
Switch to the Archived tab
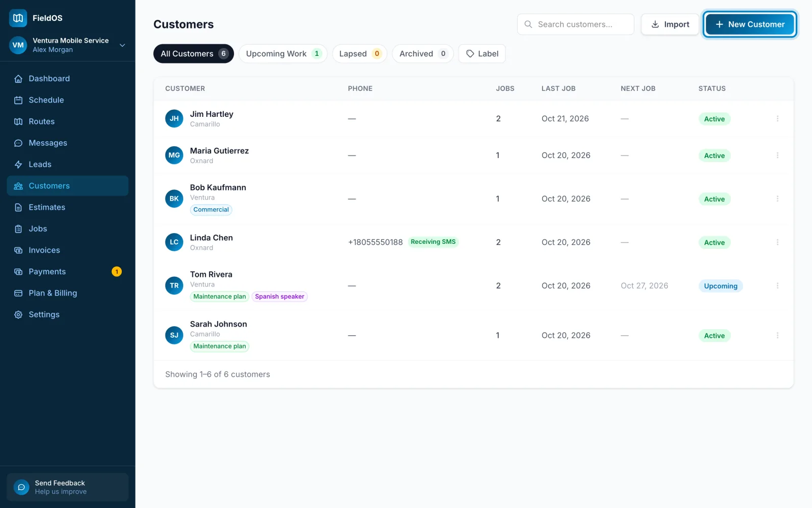423,54
